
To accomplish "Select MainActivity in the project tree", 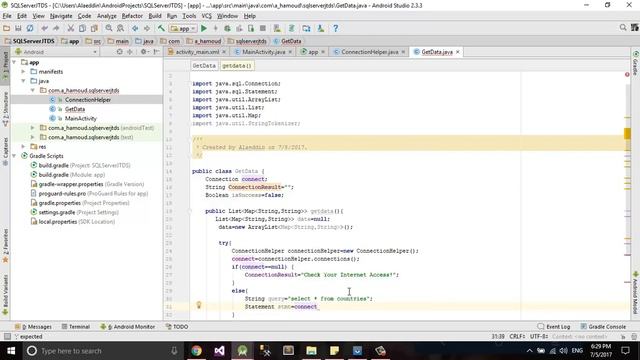I will pos(80,119).
